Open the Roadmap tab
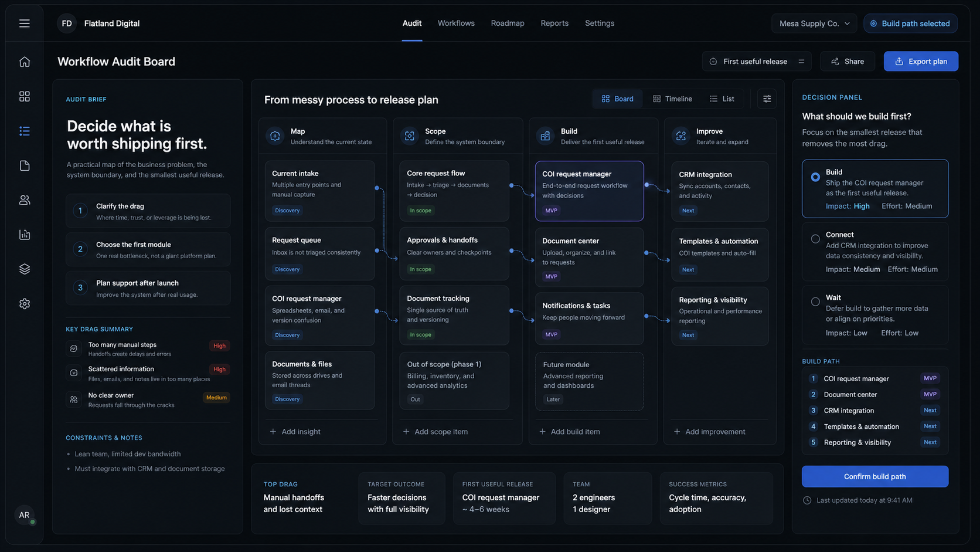This screenshot has height=552, width=980. (x=508, y=23)
